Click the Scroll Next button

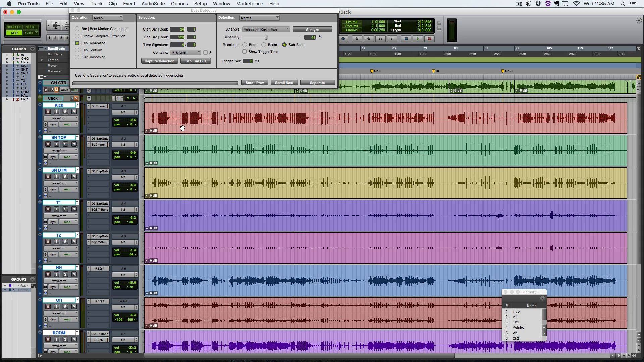tap(284, 83)
